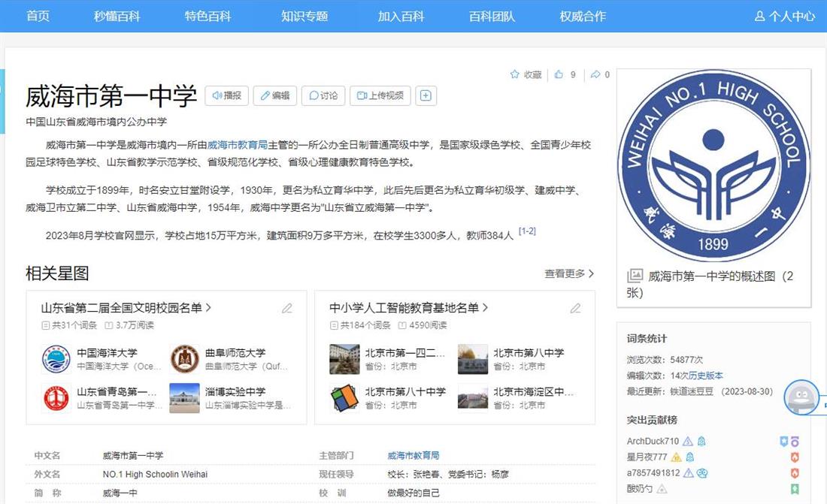Open contributor 酸奶勺 profile

tap(639, 489)
